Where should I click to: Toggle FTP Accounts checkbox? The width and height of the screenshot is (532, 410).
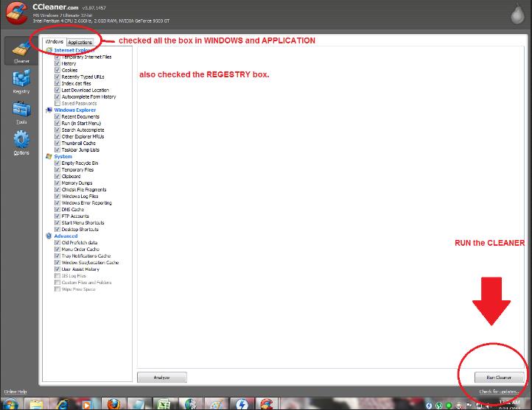point(57,216)
